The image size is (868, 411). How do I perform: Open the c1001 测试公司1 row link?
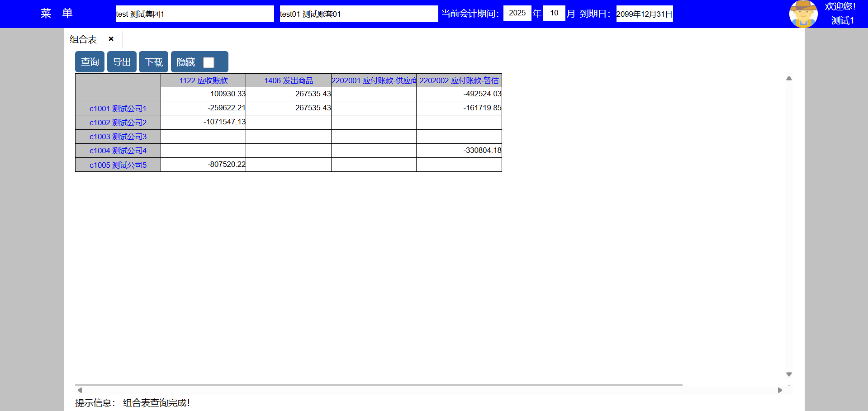tap(118, 109)
